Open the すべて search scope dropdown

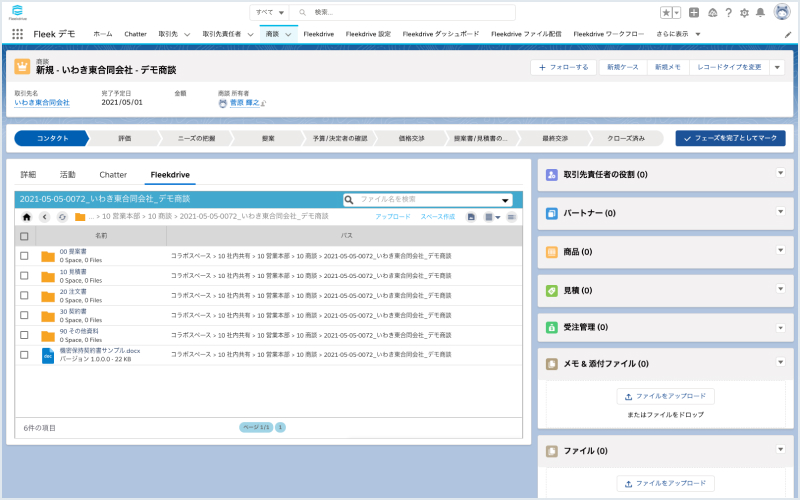(269, 12)
